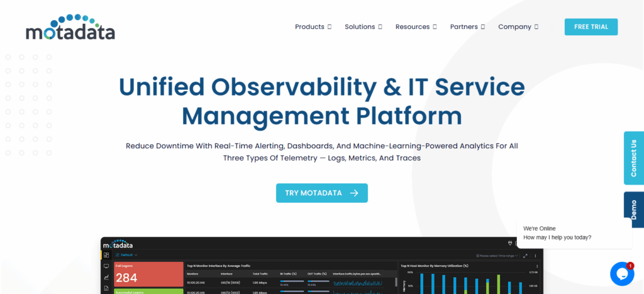Expand the Solutions dropdown menu
Screen dimensions: 644x294
tap(363, 27)
